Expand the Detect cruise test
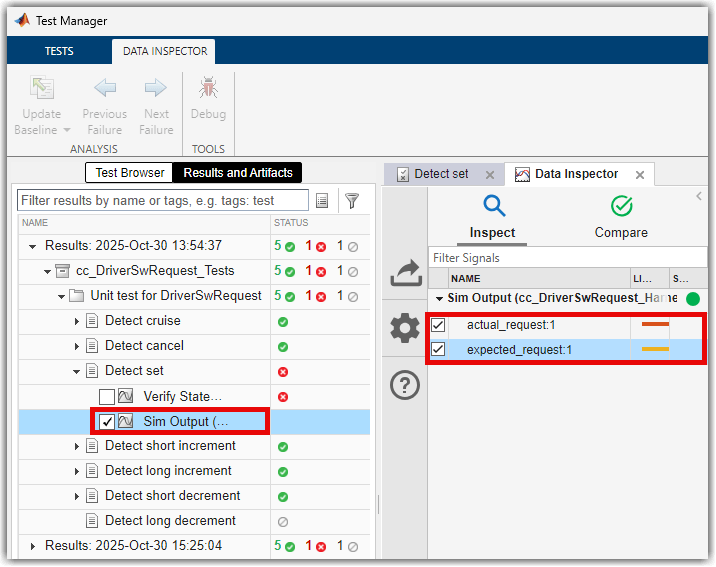The image size is (716, 567). point(76,321)
